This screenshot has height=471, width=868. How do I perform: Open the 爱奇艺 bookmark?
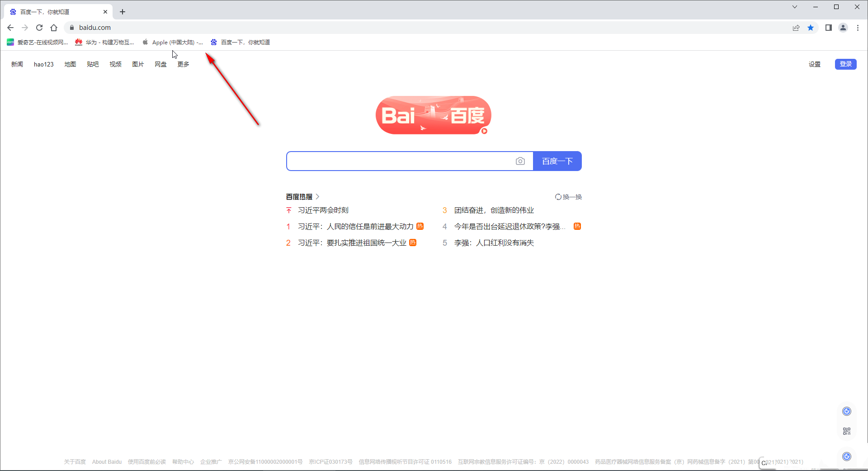(x=38, y=42)
